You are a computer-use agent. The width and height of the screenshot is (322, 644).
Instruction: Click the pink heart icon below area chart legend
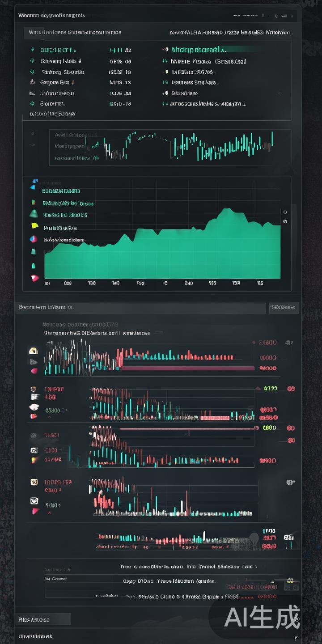34,278
